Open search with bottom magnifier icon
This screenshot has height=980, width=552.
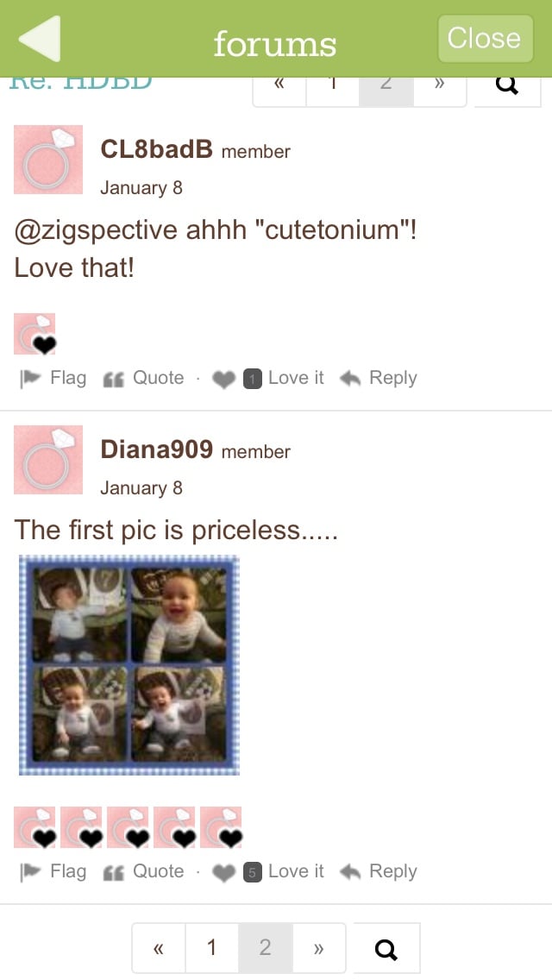tap(386, 949)
